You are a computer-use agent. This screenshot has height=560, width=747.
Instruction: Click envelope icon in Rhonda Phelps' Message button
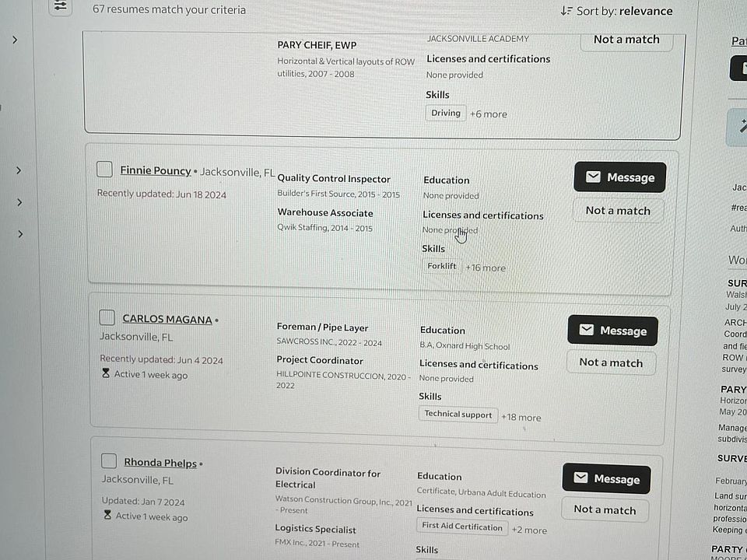580,478
